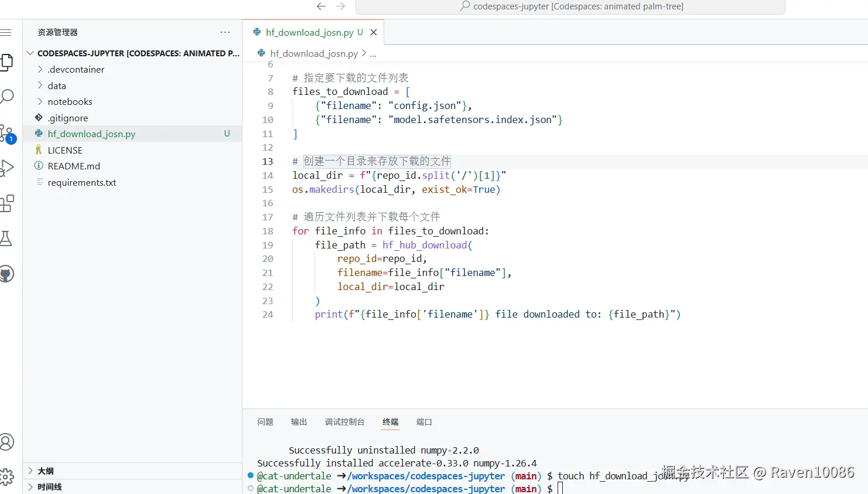The width and height of the screenshot is (868, 494).
Task: Switch to the 问题 panel tab
Action: (265, 422)
